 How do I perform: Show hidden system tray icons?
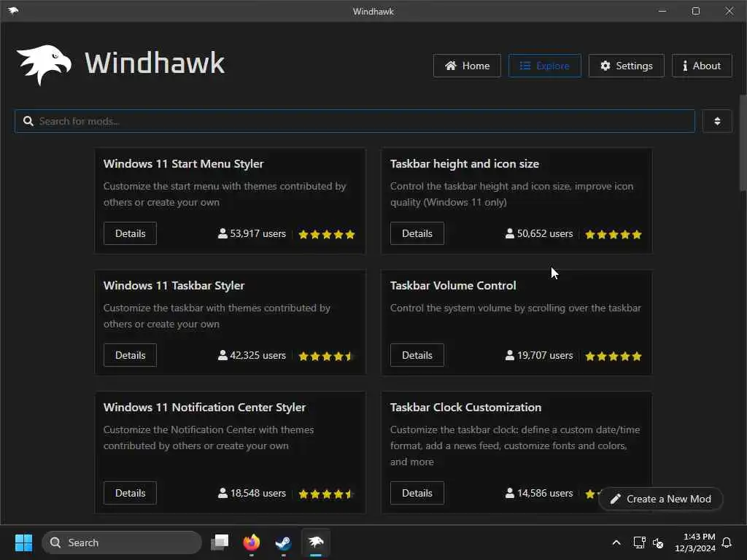[x=616, y=542]
